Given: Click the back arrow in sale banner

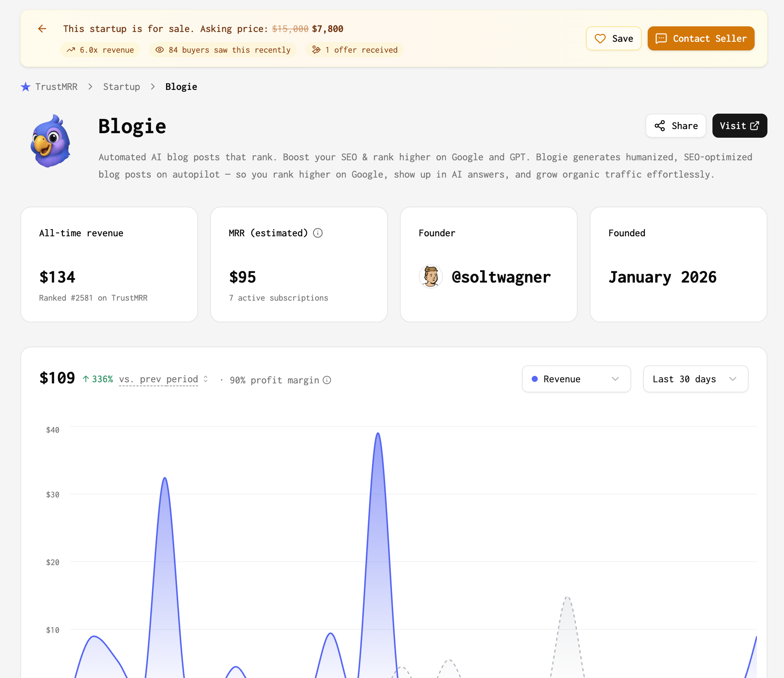Looking at the screenshot, I should 42,29.
